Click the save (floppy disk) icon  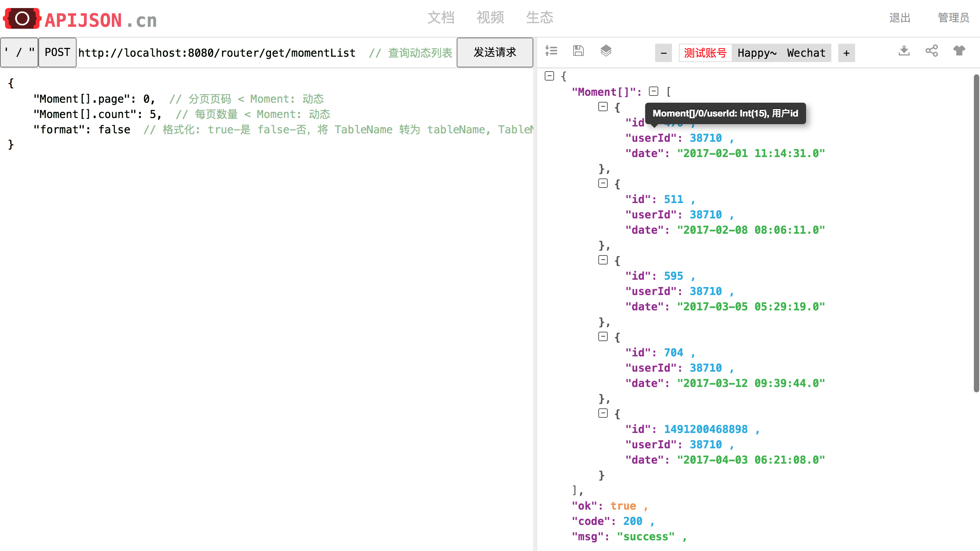coord(578,51)
